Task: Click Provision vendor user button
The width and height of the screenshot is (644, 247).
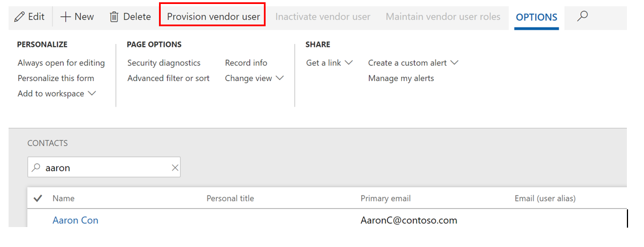Action: (x=213, y=17)
